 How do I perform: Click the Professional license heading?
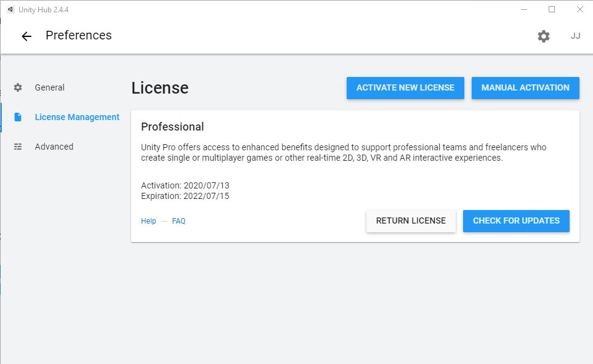tap(172, 127)
